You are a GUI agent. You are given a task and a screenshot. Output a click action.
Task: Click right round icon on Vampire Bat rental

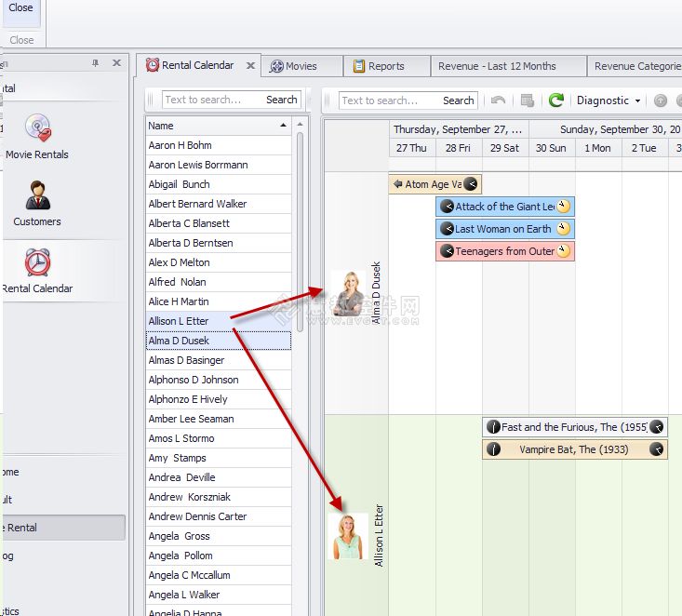click(x=656, y=449)
